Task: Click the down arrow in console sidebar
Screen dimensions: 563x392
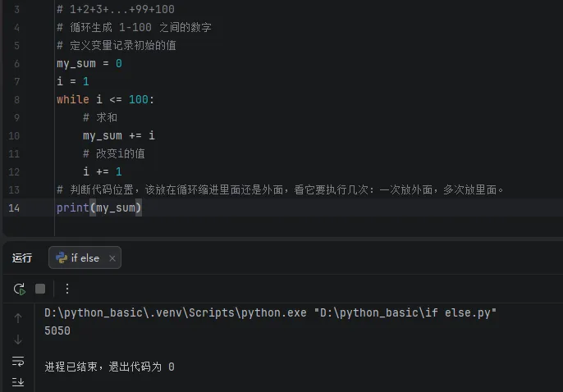Action: click(18, 339)
